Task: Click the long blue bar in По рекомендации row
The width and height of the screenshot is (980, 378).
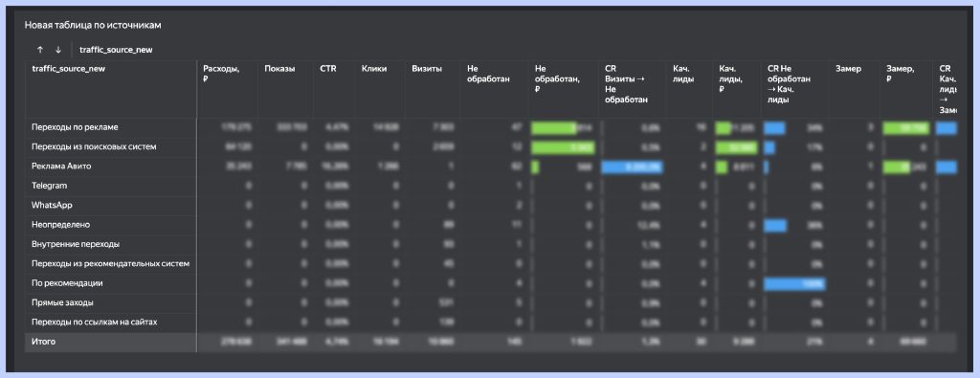Action: tap(795, 284)
